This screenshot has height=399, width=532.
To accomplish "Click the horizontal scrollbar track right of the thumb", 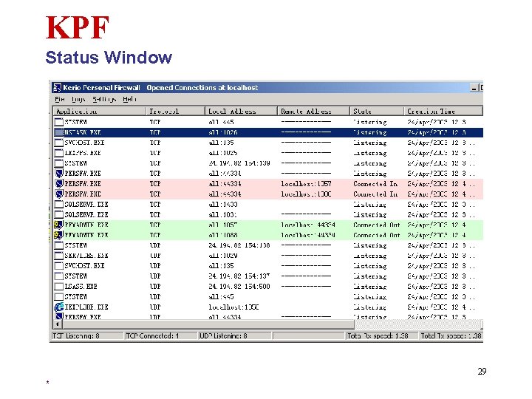I will [x=418, y=324].
